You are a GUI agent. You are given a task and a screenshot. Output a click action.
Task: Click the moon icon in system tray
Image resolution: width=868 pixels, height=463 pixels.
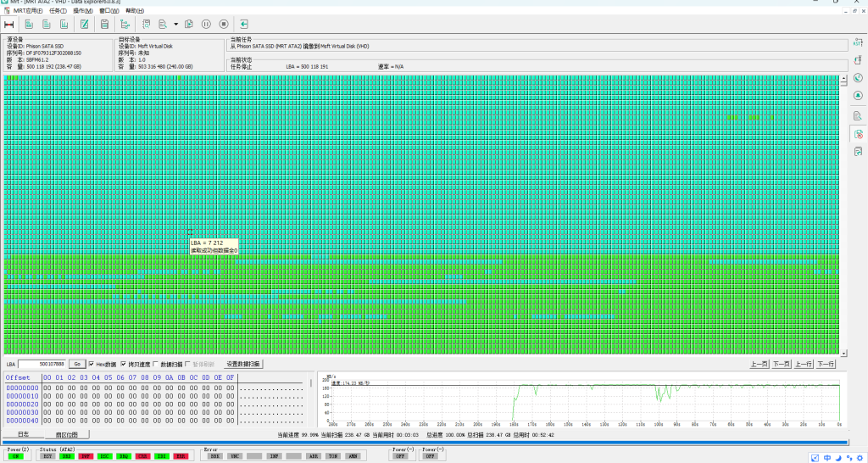pos(838,458)
